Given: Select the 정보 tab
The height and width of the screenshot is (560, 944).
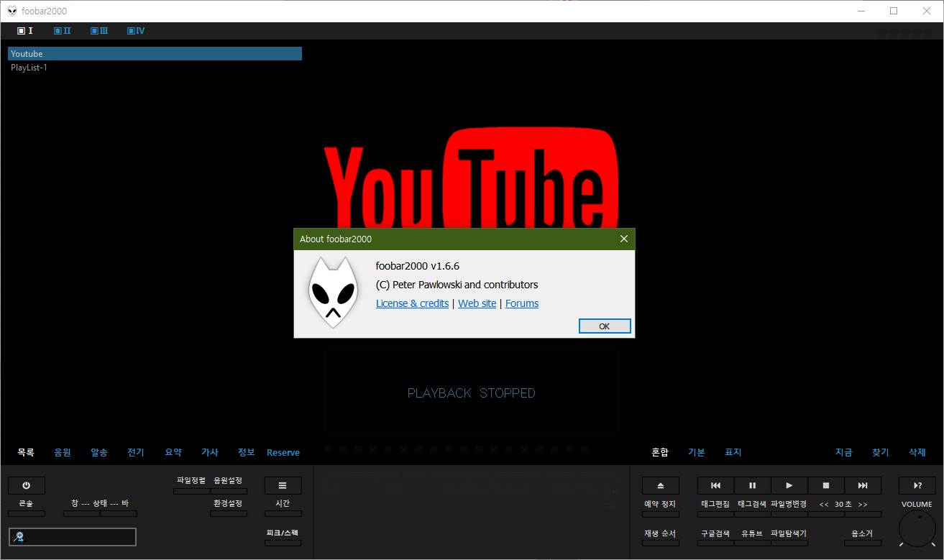Looking at the screenshot, I should pos(247,452).
